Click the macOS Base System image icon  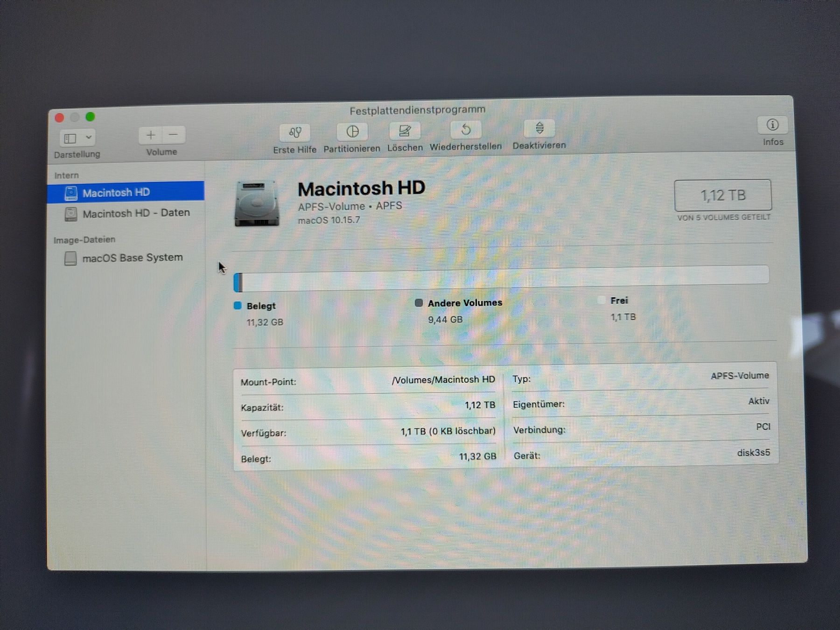tap(70, 259)
